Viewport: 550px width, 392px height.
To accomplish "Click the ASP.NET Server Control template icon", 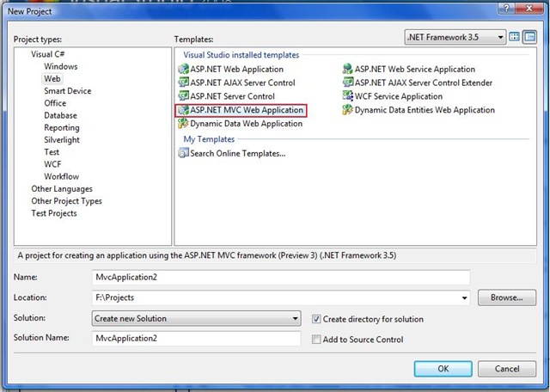I will pyautogui.click(x=183, y=95).
